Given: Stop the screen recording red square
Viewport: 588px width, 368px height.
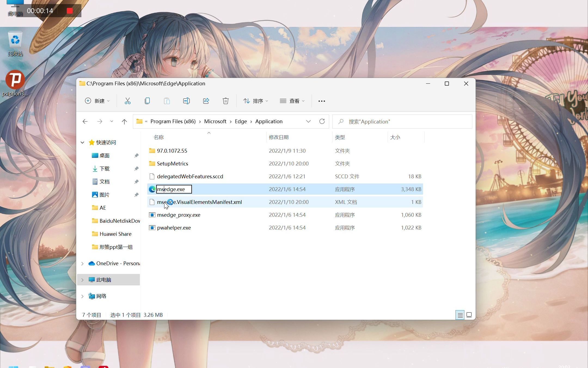Looking at the screenshot, I should [x=70, y=11].
